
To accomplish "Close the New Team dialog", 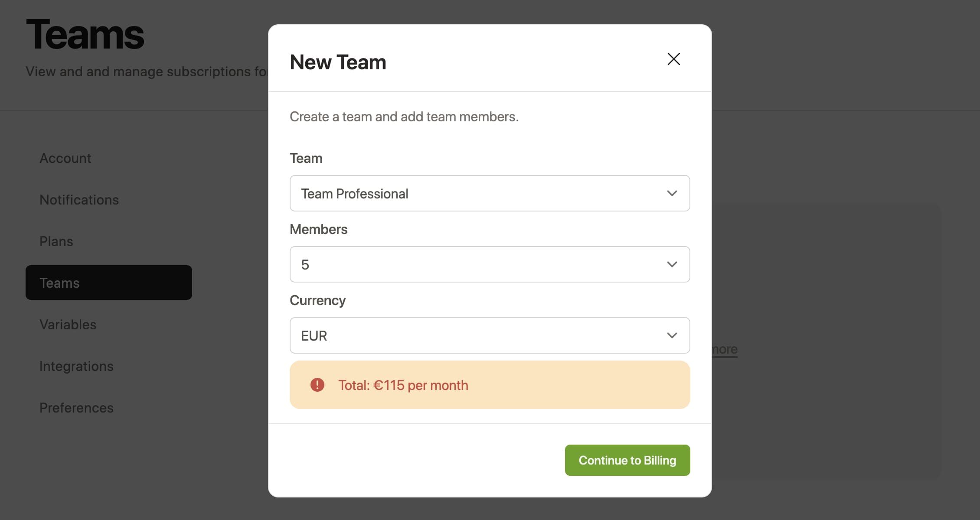I will pyautogui.click(x=673, y=59).
